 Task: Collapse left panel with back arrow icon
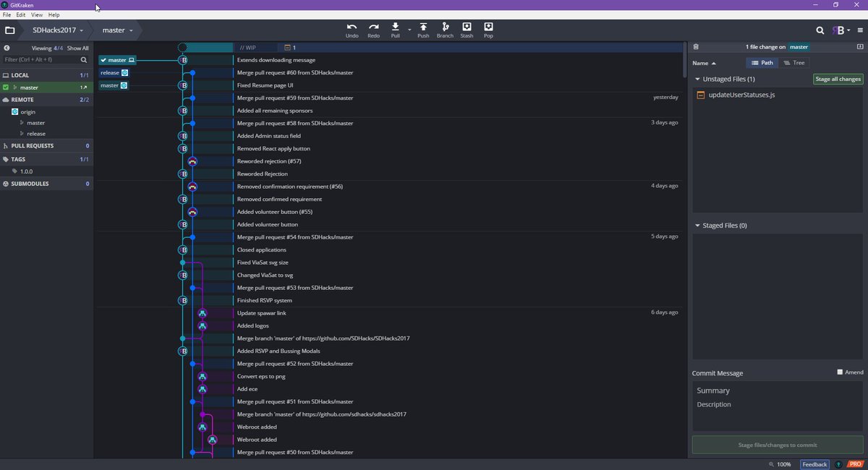pos(7,48)
